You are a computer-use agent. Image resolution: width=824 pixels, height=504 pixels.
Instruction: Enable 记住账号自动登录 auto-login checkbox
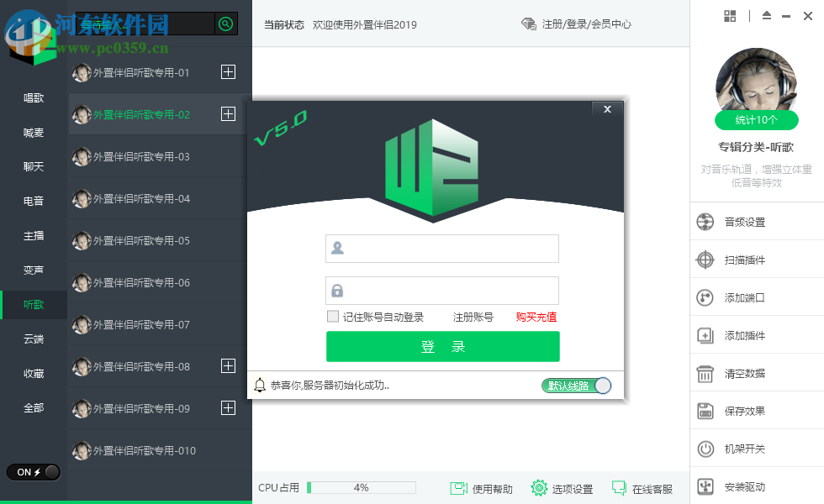coord(332,317)
